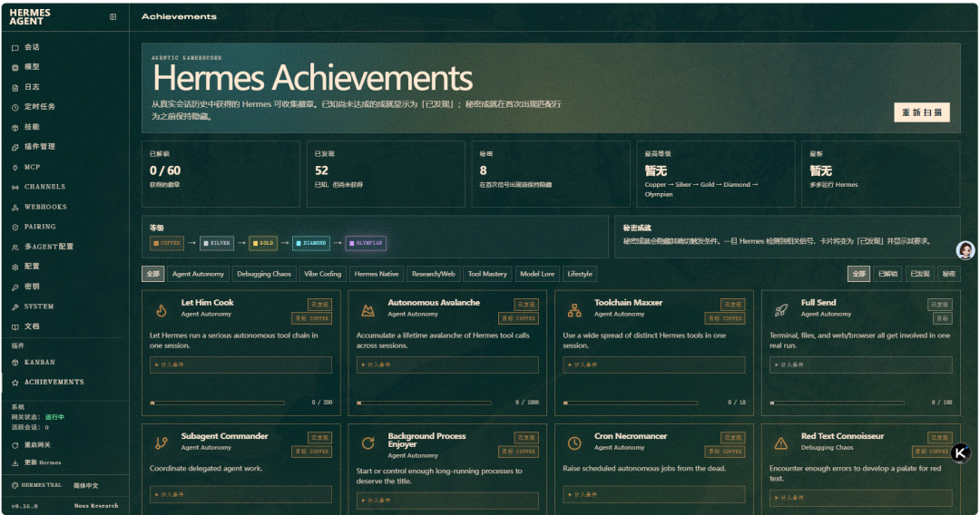The image size is (980, 515).
Task: Expand 计入条件 under Autonomous Avalanche
Action: (x=447, y=364)
